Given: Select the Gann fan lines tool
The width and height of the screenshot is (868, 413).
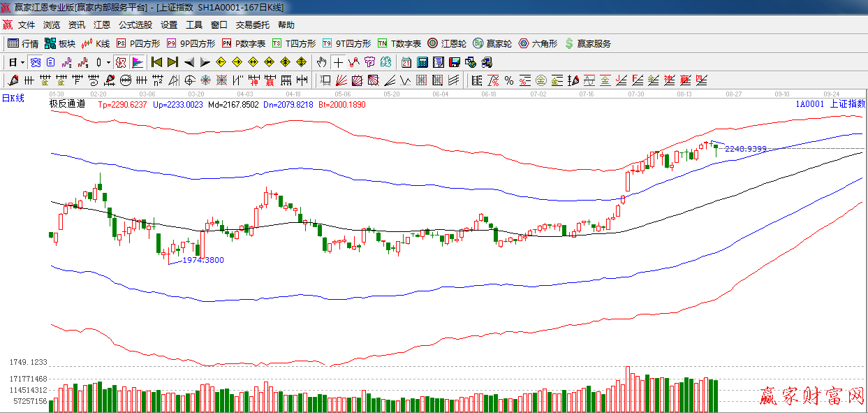Looking at the screenshot, I should coord(341,80).
